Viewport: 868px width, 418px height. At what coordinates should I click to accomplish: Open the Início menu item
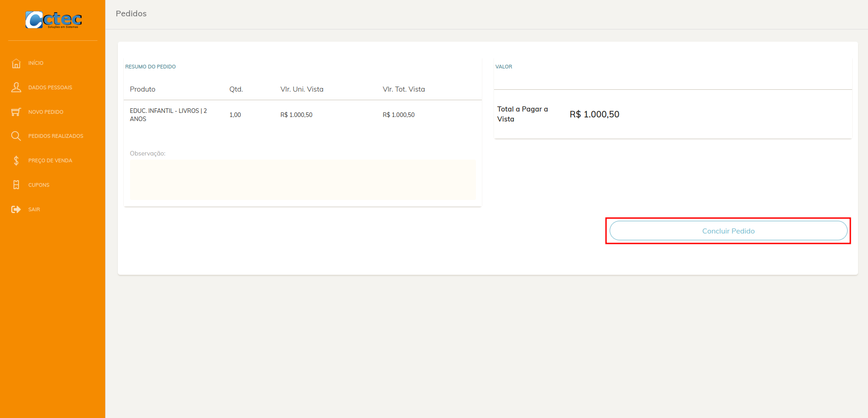coord(36,63)
